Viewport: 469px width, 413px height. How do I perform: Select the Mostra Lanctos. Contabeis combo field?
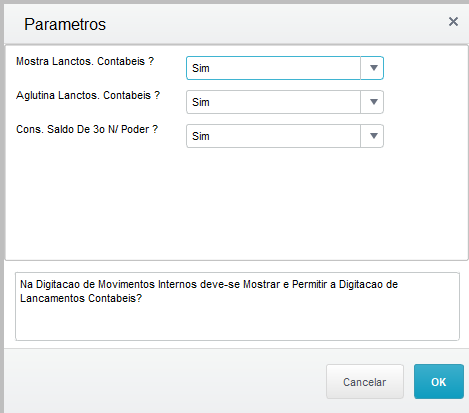tap(285, 68)
